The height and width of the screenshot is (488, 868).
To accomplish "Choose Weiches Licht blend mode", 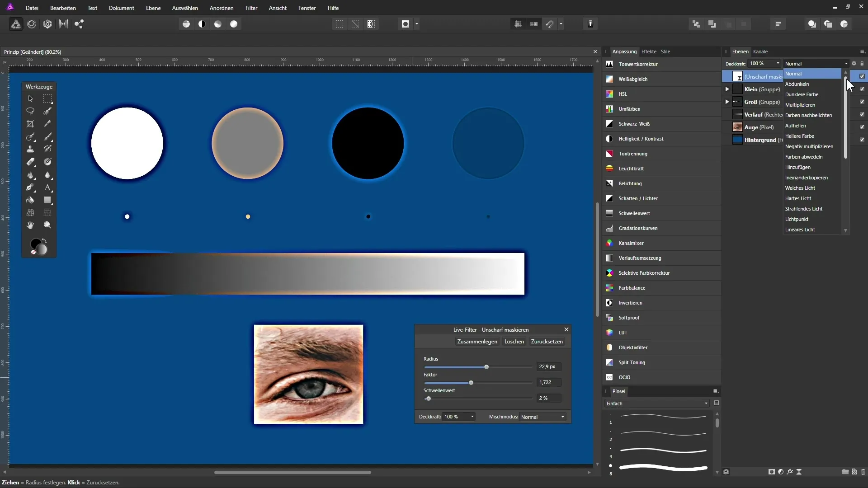I will click(800, 188).
